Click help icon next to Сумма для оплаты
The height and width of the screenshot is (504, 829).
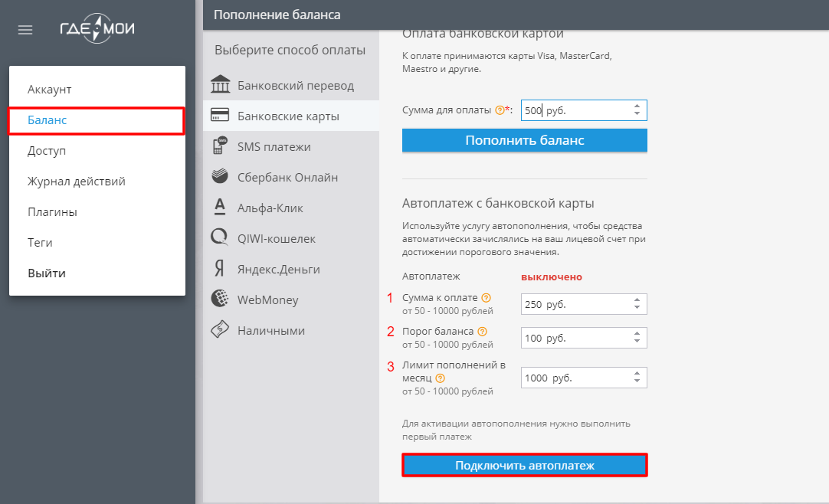click(x=499, y=110)
